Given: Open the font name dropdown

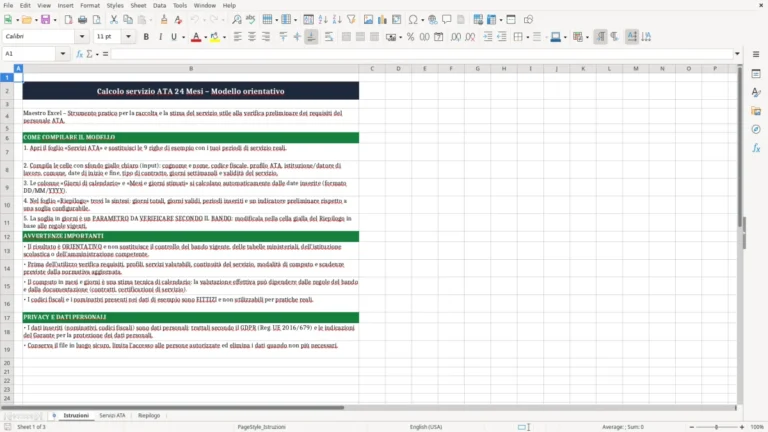Looking at the screenshot, I should click(82, 36).
